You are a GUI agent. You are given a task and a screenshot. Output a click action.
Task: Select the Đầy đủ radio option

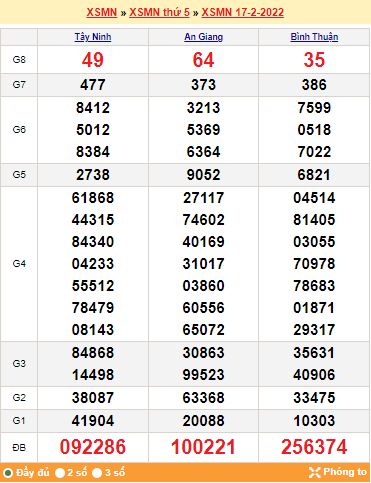8,473
